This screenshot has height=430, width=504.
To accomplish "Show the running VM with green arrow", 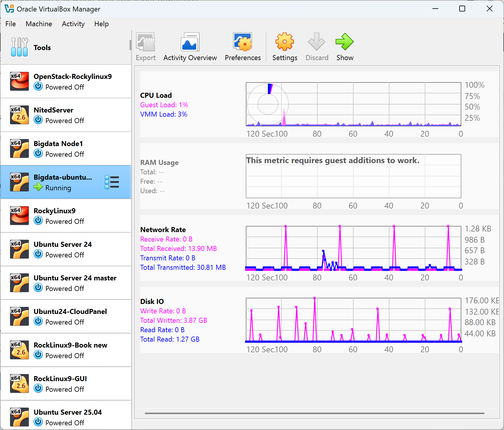I will tap(344, 42).
